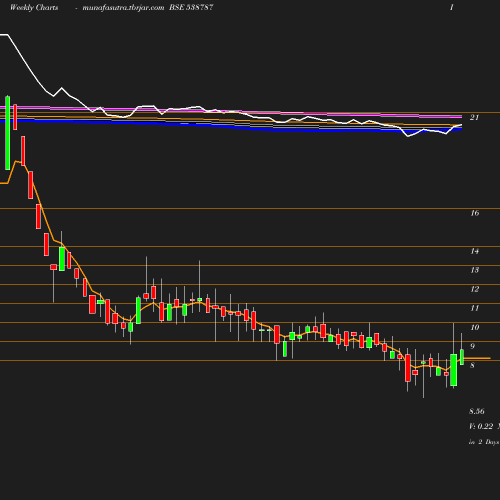Click the 'Weekly Charts' title text
The width and height of the screenshot is (500, 500).
pyautogui.click(x=34, y=7)
